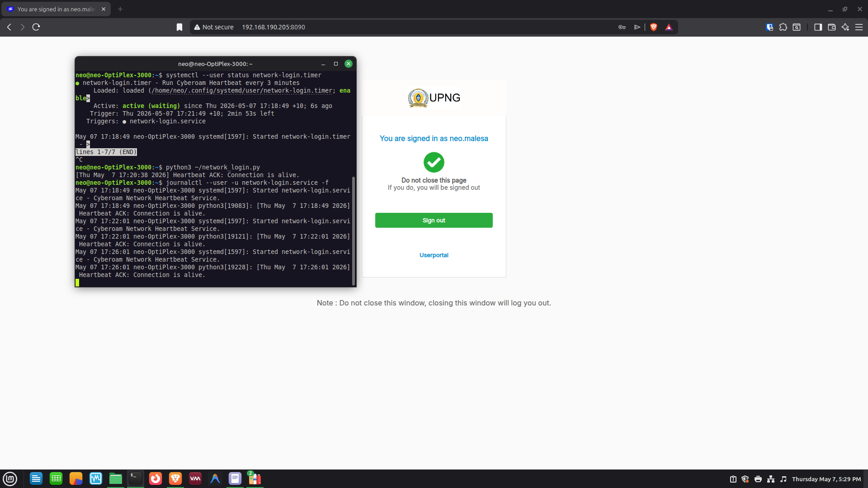Close the terminal with green X button
Image resolution: width=868 pixels, height=488 pixels.
click(349, 64)
